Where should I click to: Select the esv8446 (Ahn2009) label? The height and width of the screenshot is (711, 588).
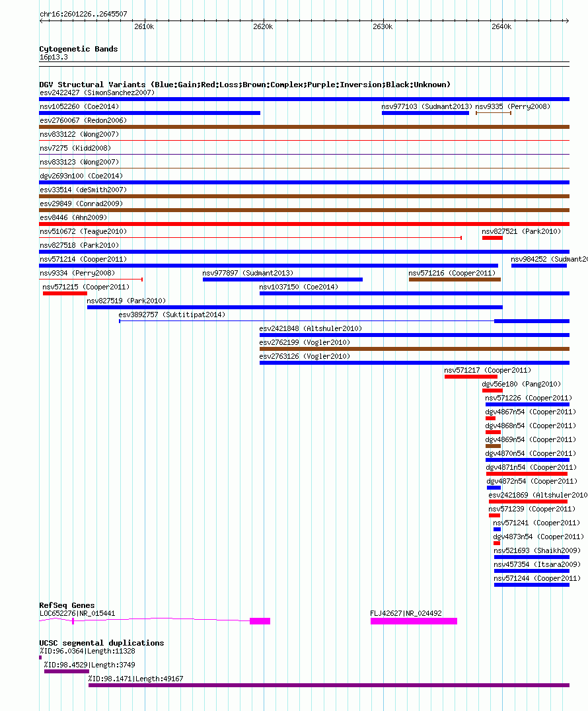pyautogui.click(x=73, y=217)
